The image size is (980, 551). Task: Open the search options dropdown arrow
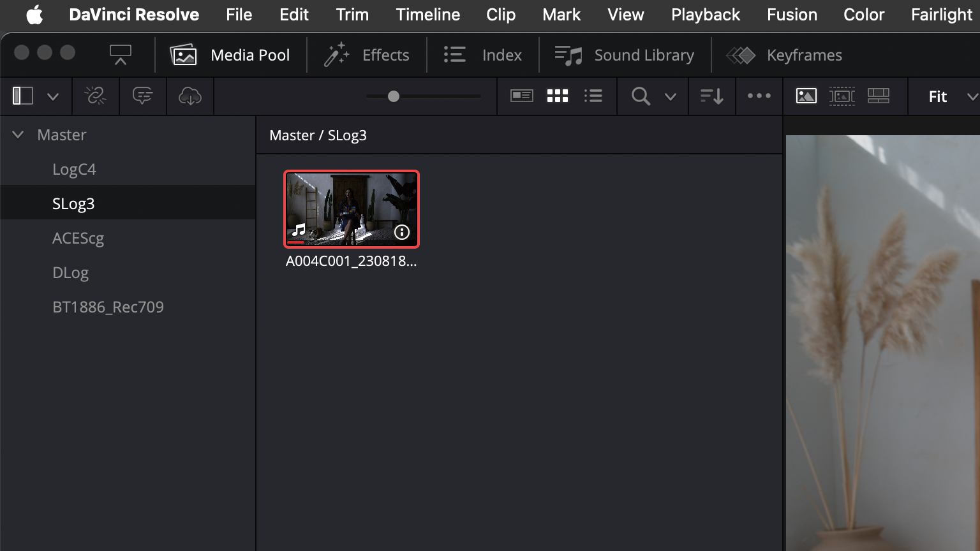(670, 97)
